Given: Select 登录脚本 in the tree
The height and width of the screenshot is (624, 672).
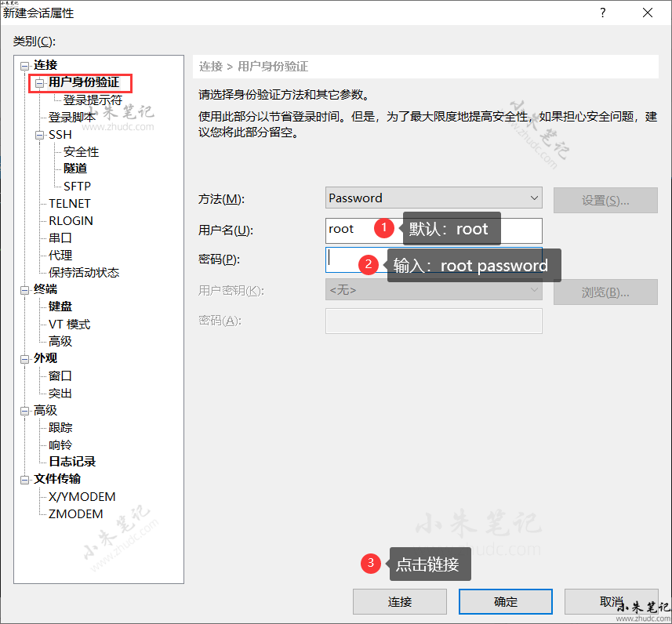Looking at the screenshot, I should coord(72,118).
